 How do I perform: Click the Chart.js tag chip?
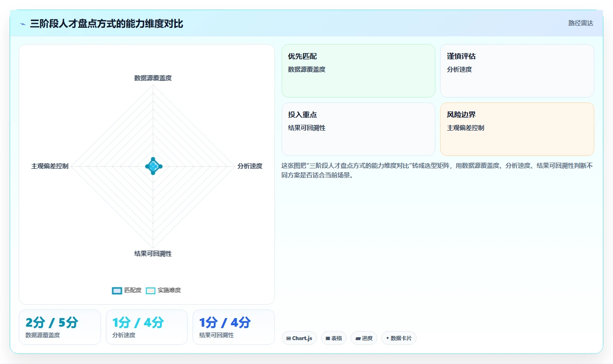(x=299, y=338)
